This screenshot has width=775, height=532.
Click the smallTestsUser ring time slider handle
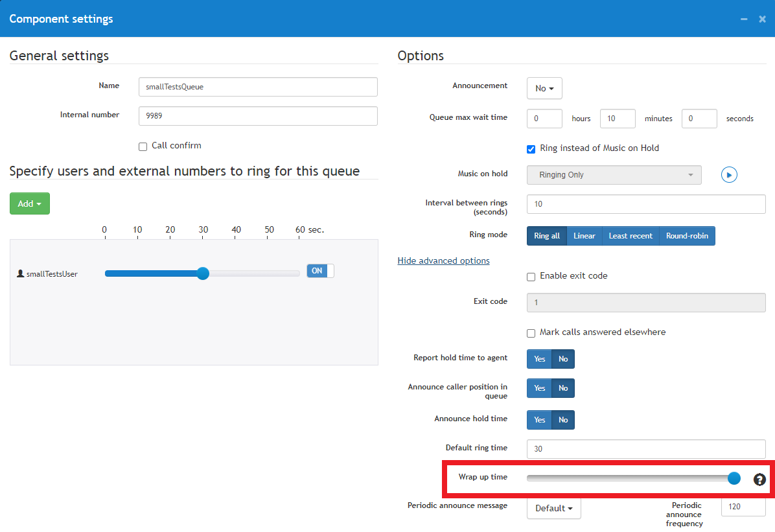(203, 273)
